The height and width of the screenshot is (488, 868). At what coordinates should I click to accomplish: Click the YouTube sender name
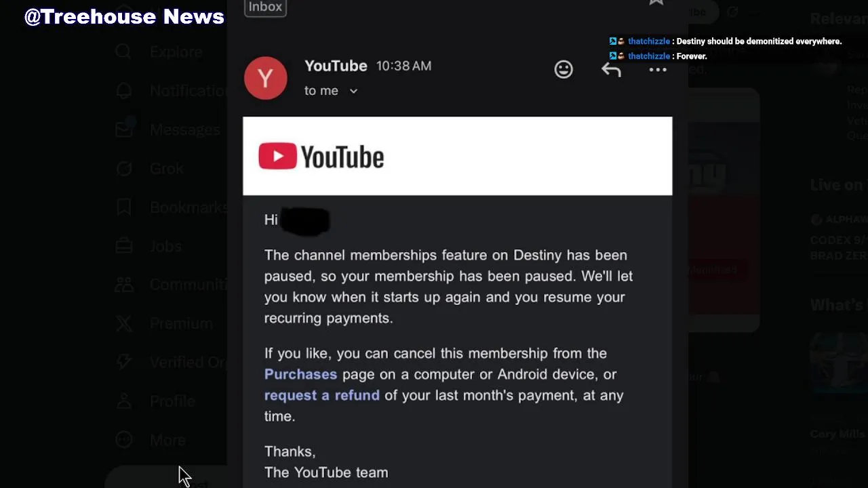coord(336,66)
